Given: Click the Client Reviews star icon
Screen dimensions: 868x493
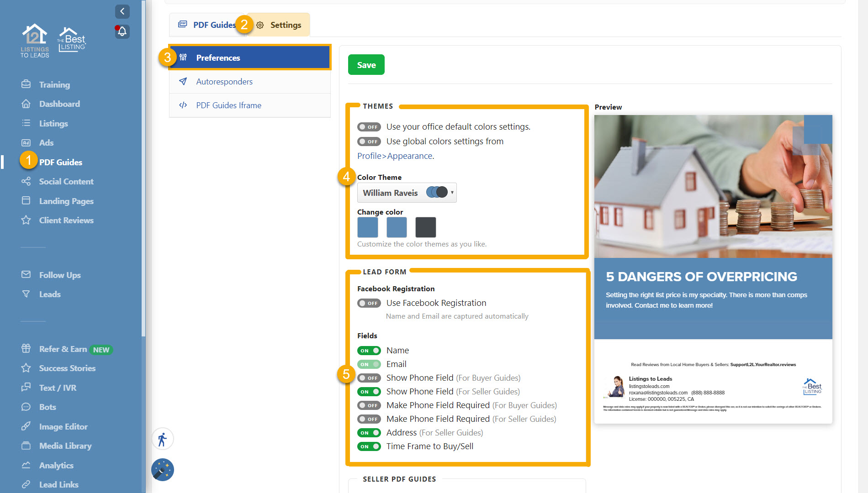Looking at the screenshot, I should tap(26, 220).
